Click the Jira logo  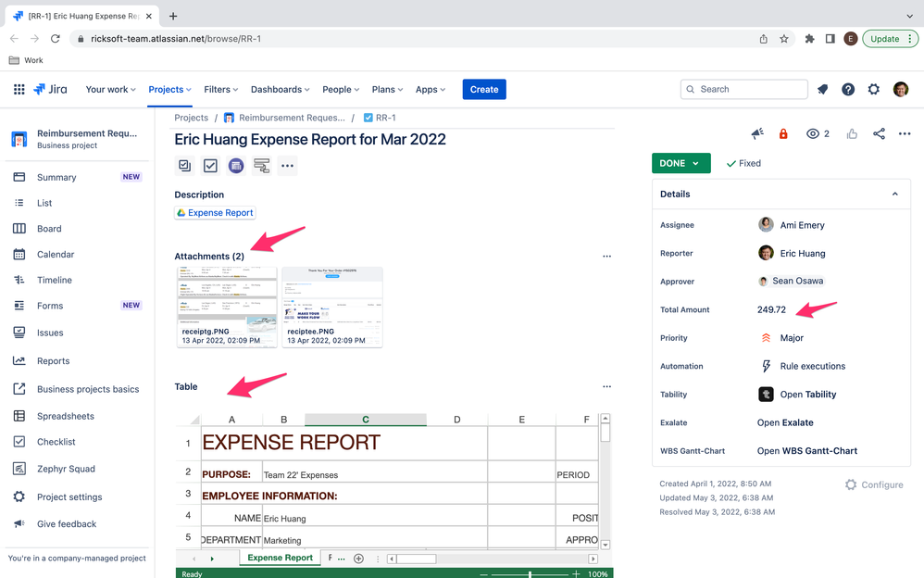pyautogui.click(x=50, y=89)
